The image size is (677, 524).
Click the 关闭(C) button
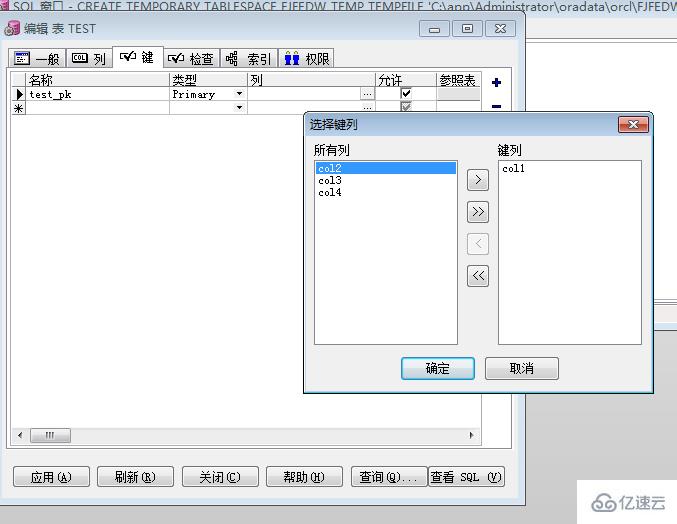220,477
